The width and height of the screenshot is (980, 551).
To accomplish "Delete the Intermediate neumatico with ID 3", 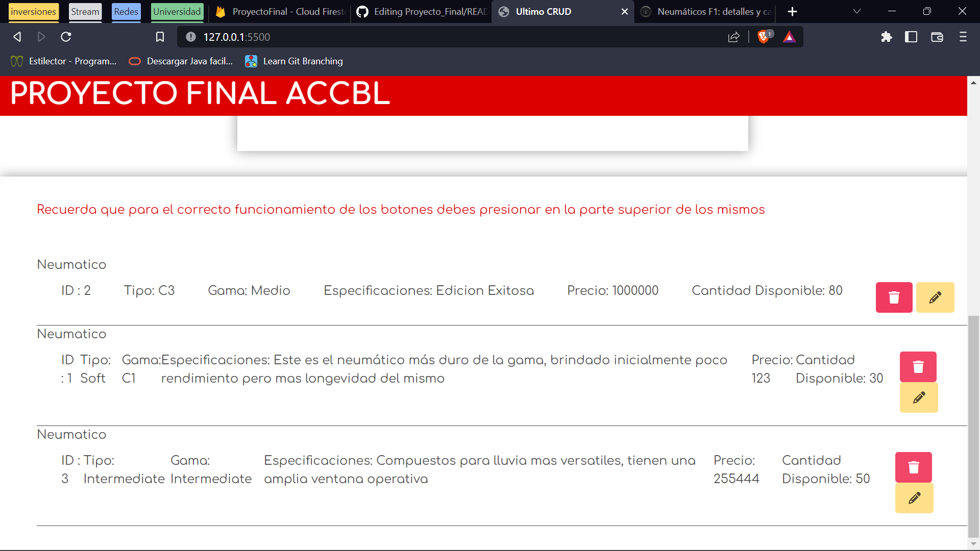I will [913, 467].
